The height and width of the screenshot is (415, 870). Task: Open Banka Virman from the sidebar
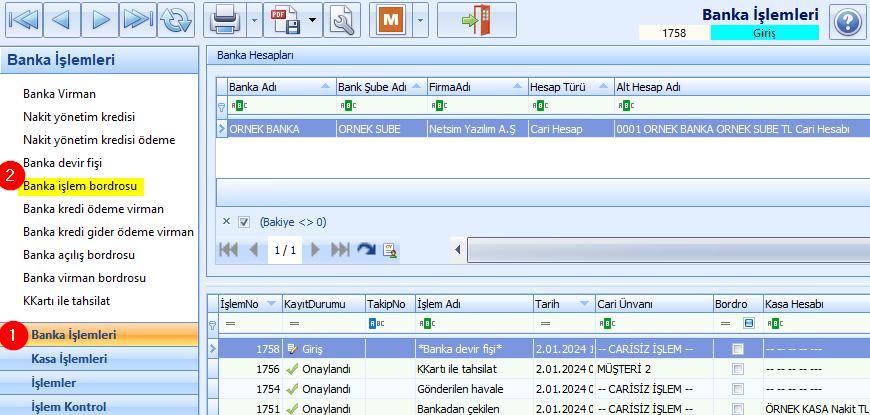point(59,94)
